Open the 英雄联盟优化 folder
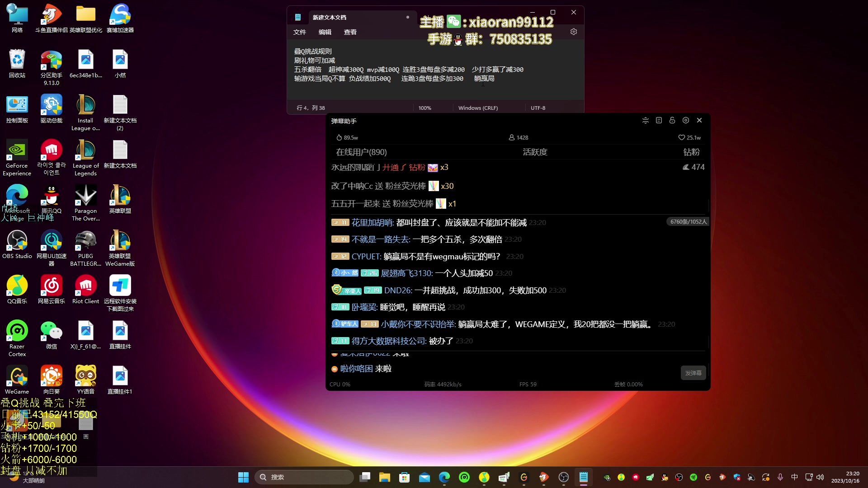This screenshot has width=868, height=488. click(86, 18)
